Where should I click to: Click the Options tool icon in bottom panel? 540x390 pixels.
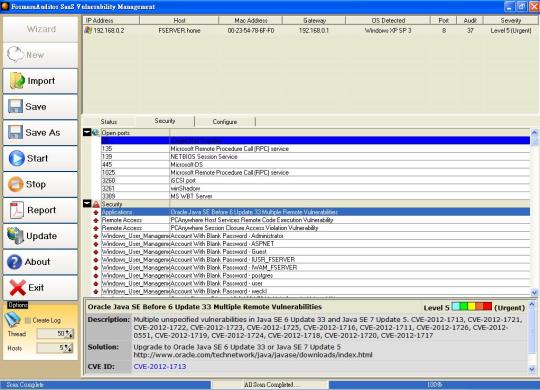point(13,319)
